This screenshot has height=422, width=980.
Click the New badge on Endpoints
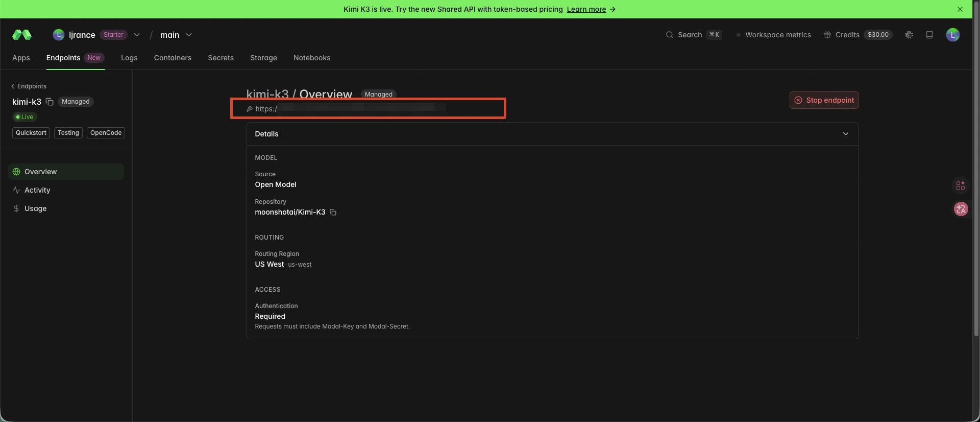pyautogui.click(x=94, y=58)
